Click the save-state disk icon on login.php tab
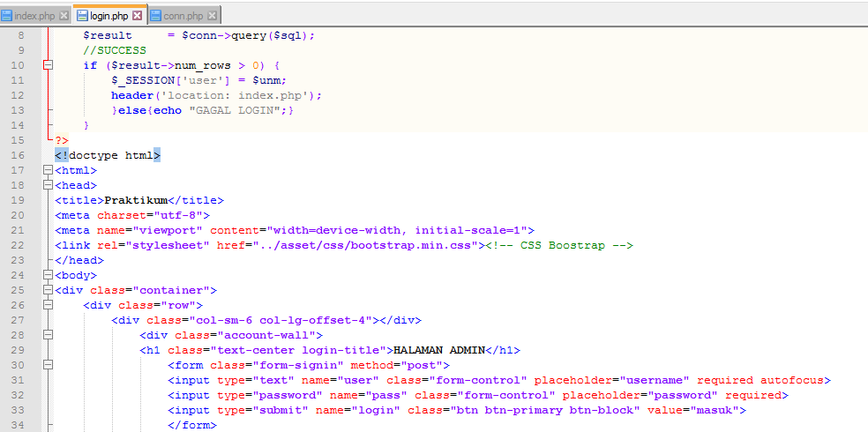The image size is (868, 432). click(82, 16)
